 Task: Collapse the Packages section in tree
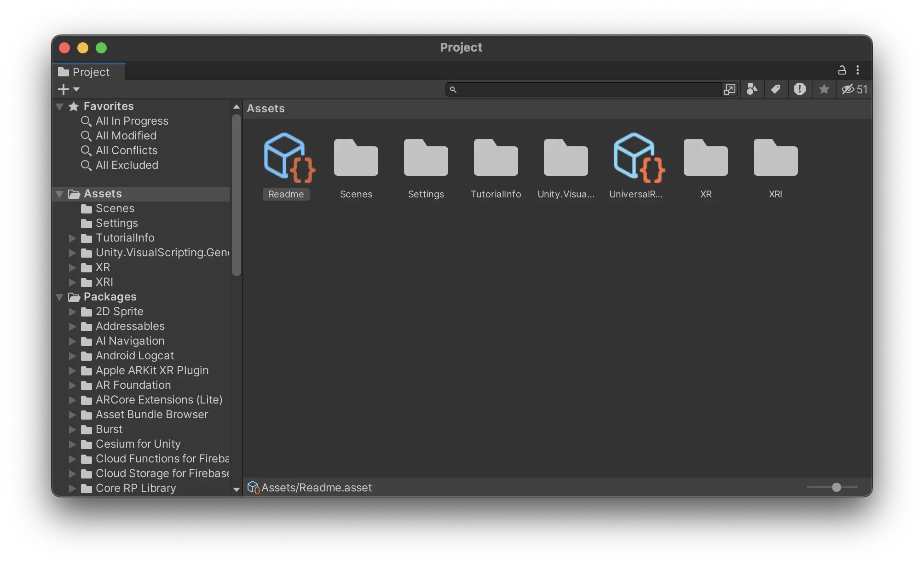(59, 297)
